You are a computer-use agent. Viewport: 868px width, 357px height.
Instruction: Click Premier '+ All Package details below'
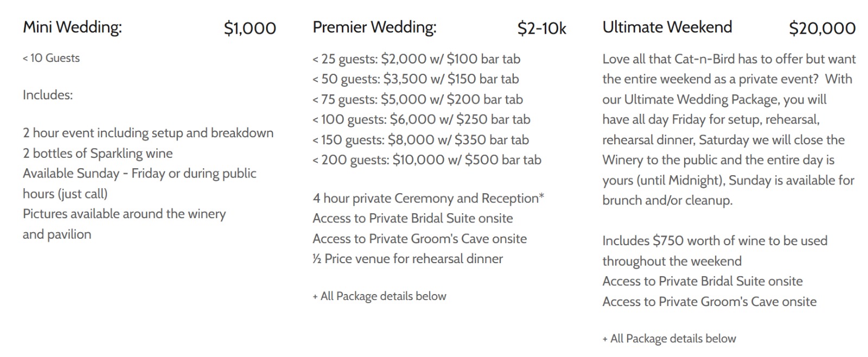[x=379, y=296]
